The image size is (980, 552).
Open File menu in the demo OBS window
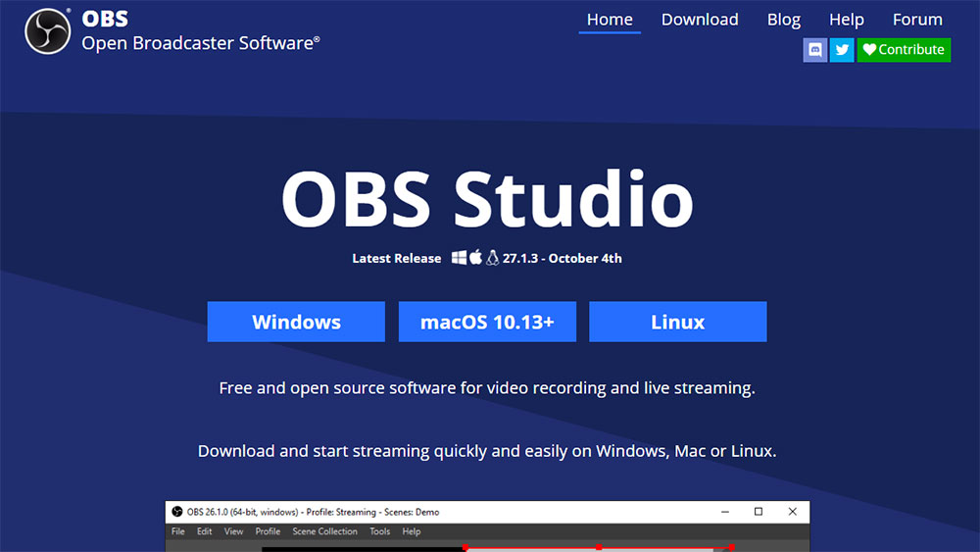click(x=178, y=531)
